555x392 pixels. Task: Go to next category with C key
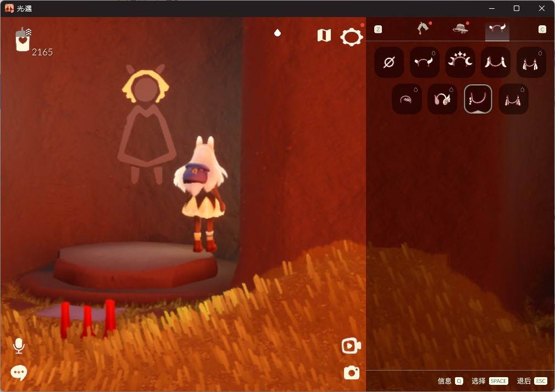[542, 29]
